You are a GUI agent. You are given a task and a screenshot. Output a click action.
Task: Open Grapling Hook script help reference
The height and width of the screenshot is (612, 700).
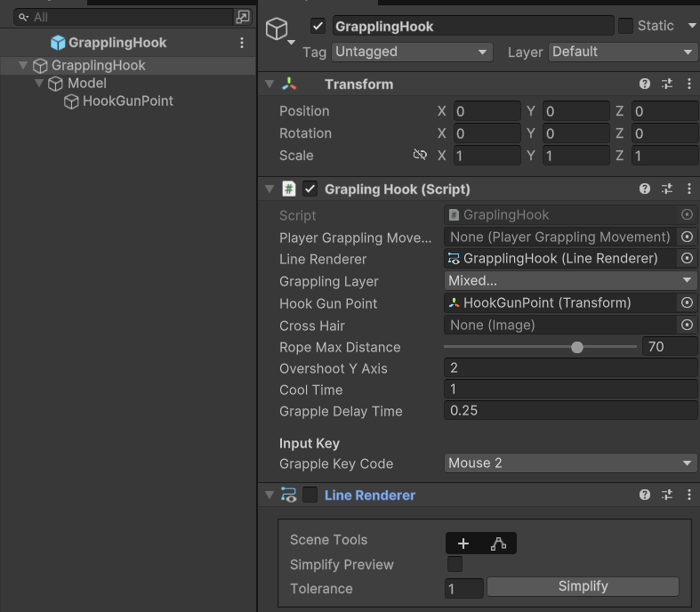coord(644,189)
